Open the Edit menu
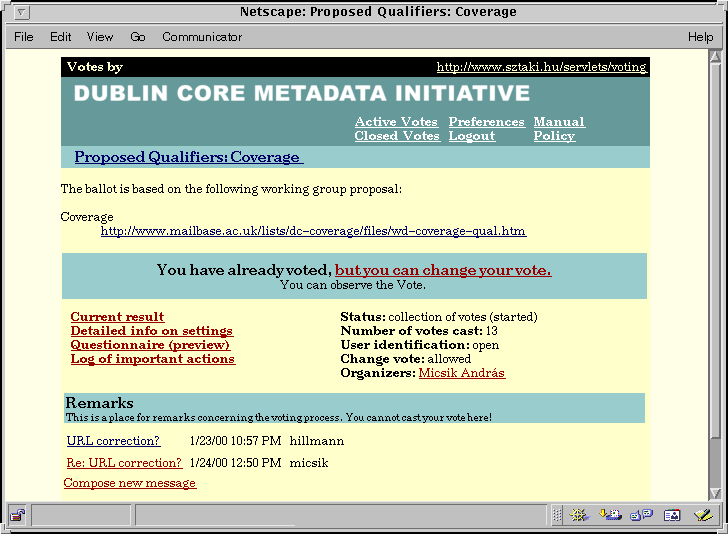The image size is (728, 534). click(x=61, y=37)
